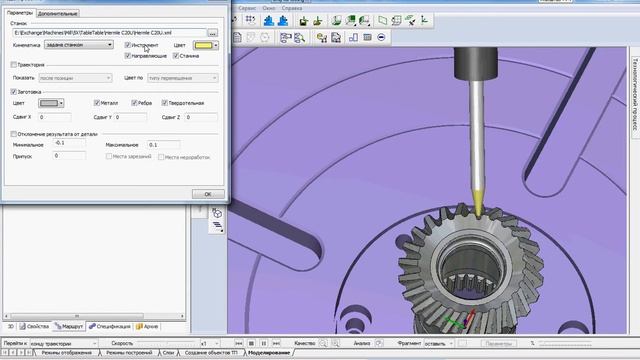Open the Показать dropdown
Viewport: 640px width, 360px height.
click(75, 78)
